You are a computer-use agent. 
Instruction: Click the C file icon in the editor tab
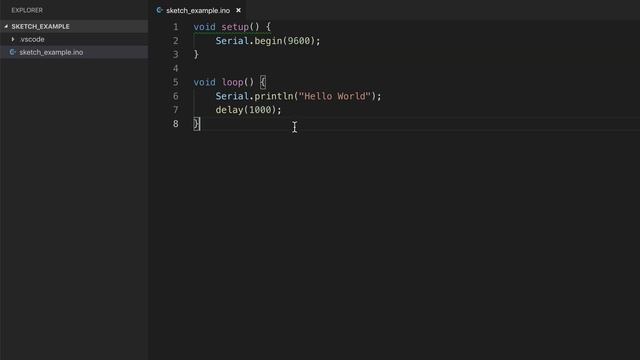point(159,10)
